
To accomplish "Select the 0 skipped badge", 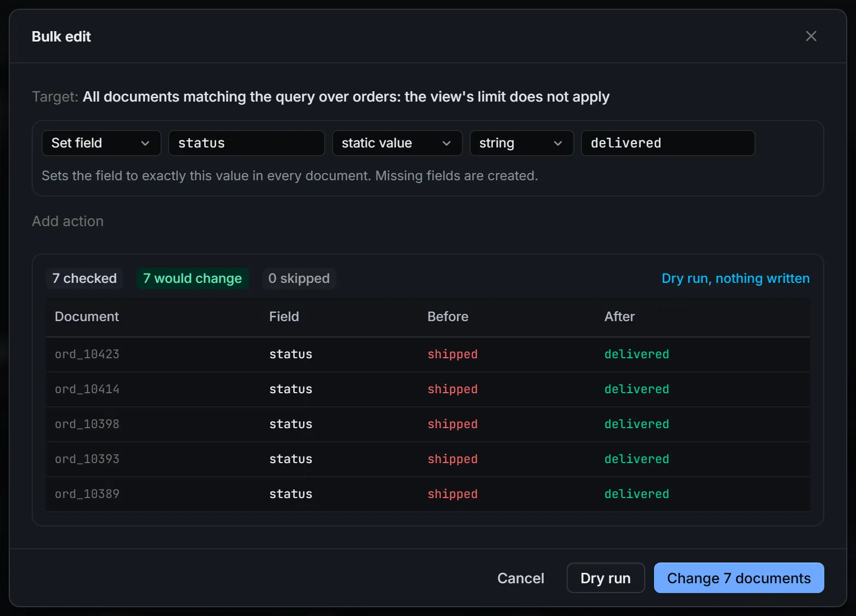I will point(299,279).
